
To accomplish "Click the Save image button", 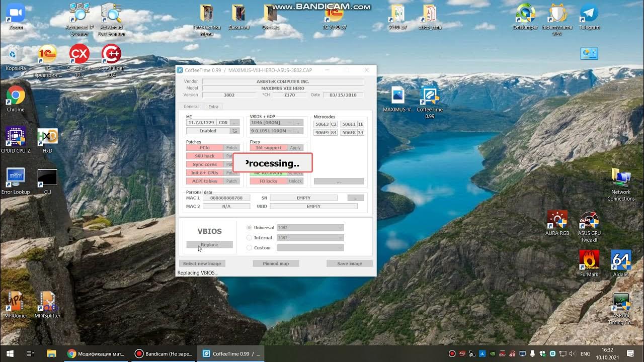I will click(x=350, y=263).
